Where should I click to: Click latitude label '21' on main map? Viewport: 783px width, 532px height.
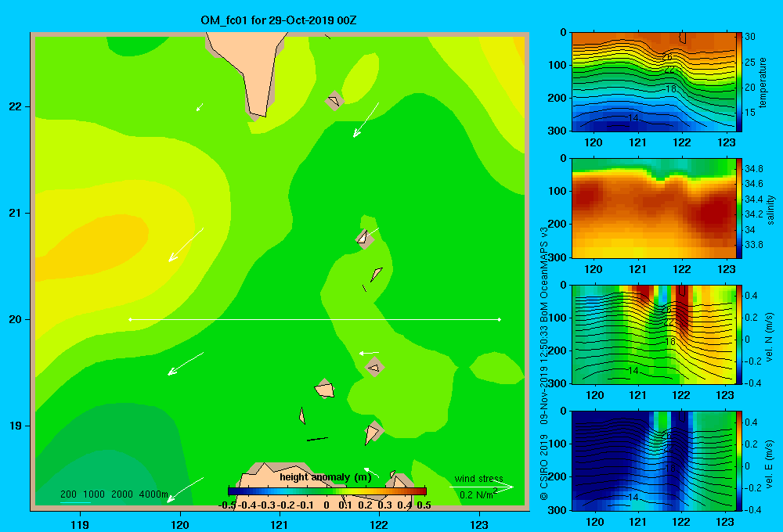[x=16, y=213]
